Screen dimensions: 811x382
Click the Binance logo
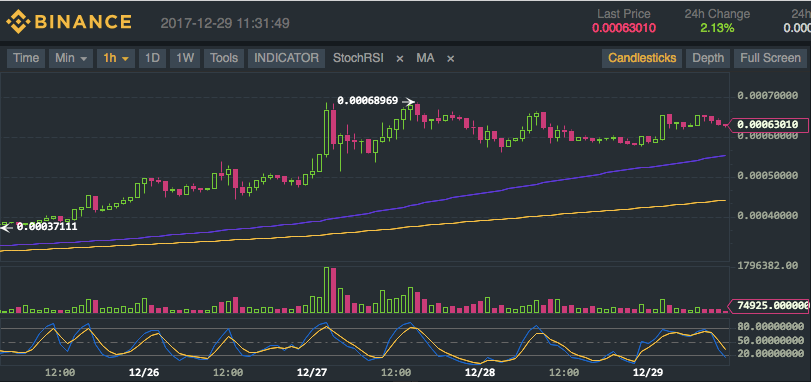pyautogui.click(x=69, y=22)
